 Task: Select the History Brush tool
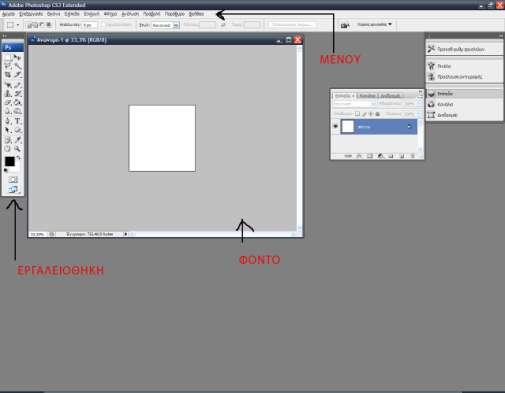(18, 94)
